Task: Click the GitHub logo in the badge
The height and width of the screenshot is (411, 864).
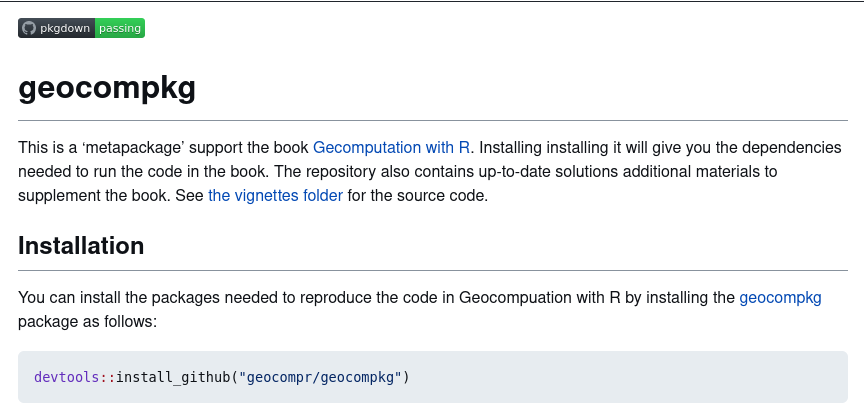Action: (x=28, y=28)
